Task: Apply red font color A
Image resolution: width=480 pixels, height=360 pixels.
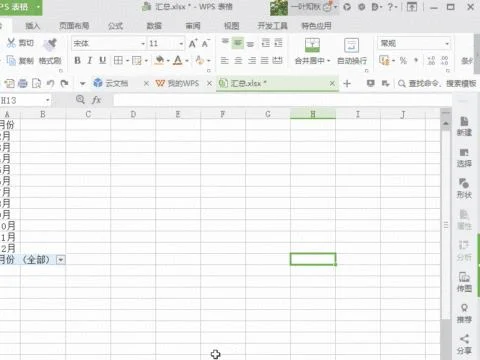Action: [x=178, y=60]
